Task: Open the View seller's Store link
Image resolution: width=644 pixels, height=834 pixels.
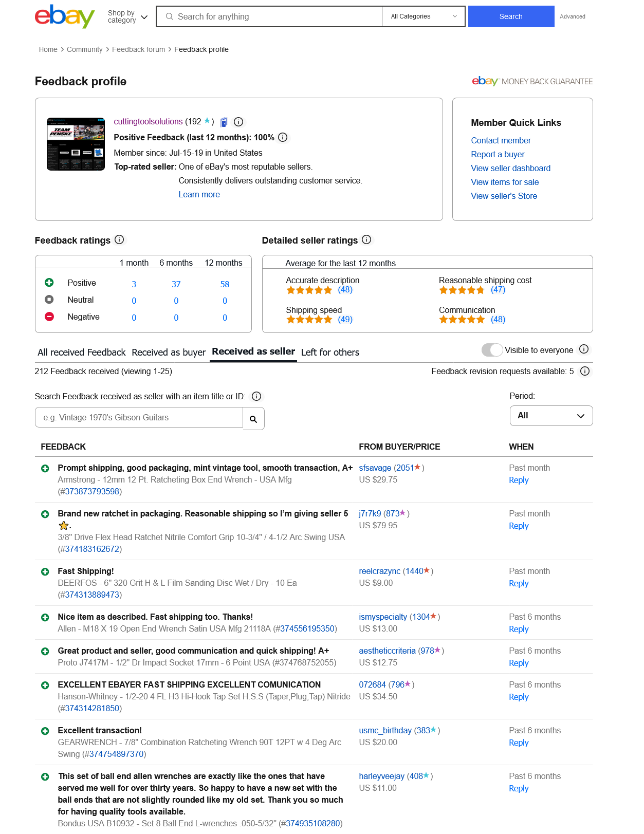Action: pos(504,196)
